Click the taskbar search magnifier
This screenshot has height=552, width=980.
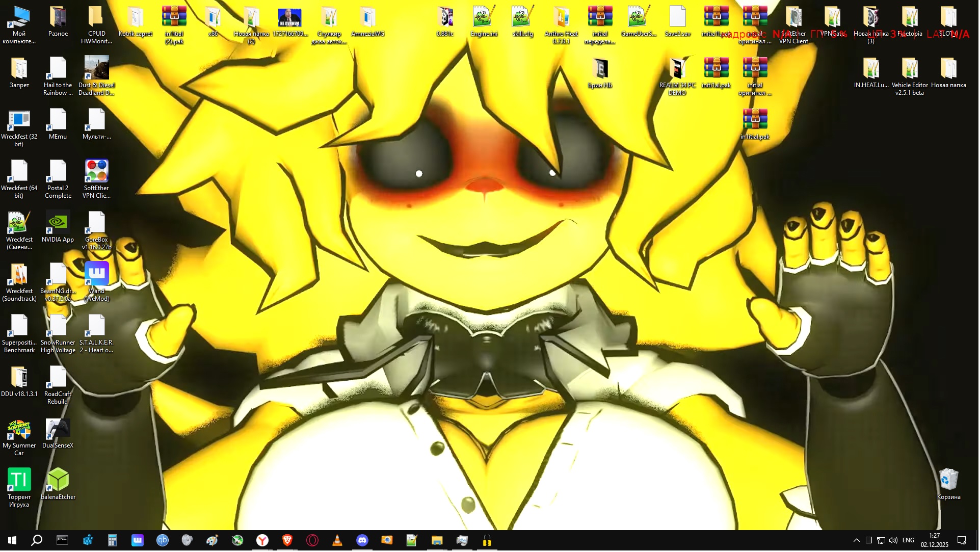(x=37, y=541)
